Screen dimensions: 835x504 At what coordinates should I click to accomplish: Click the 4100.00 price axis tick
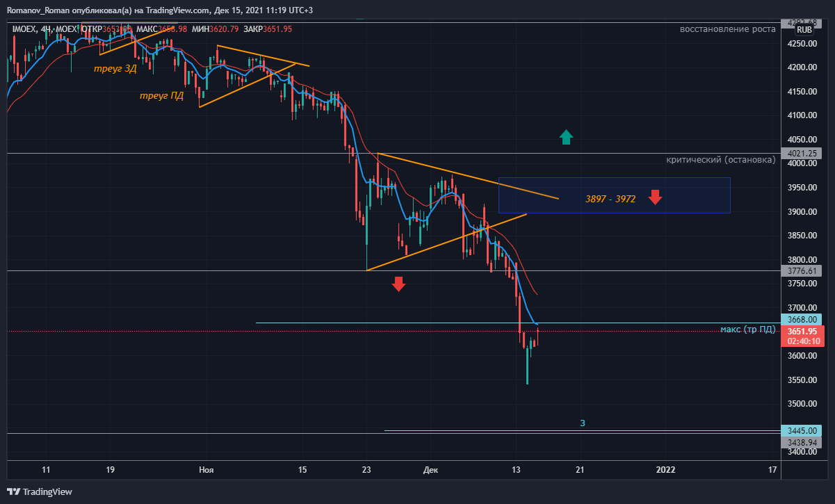(802, 115)
